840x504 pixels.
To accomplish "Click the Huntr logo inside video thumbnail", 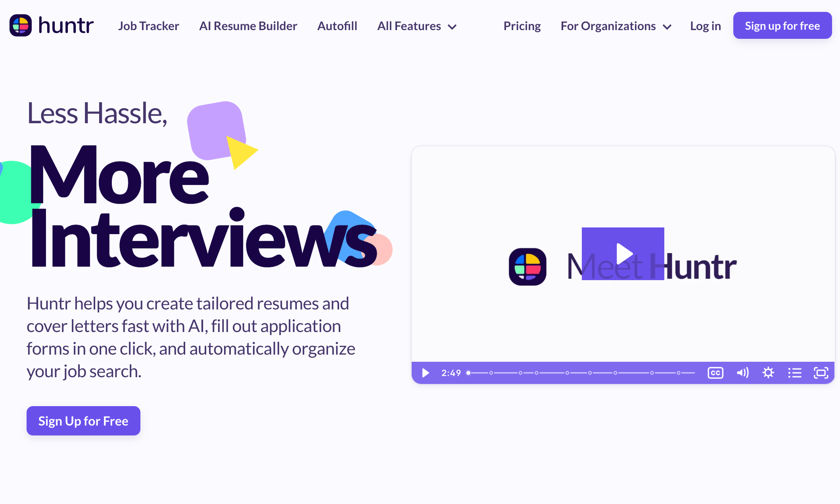I will [527, 267].
